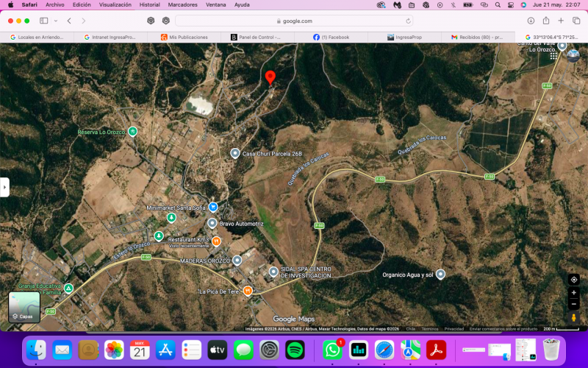
Task: Switch to Facebook tab
Action: point(331,38)
